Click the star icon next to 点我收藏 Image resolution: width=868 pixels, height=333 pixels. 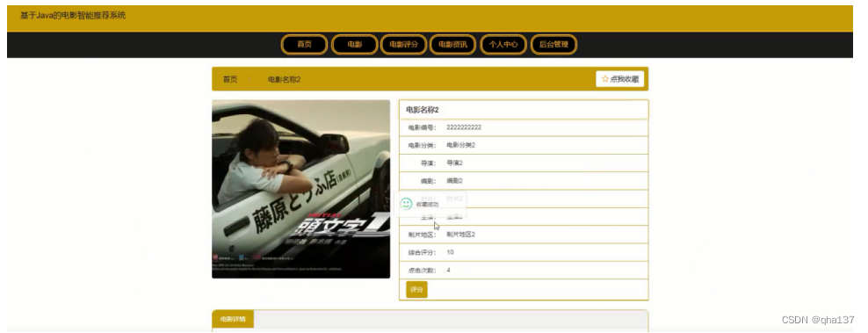click(x=605, y=79)
